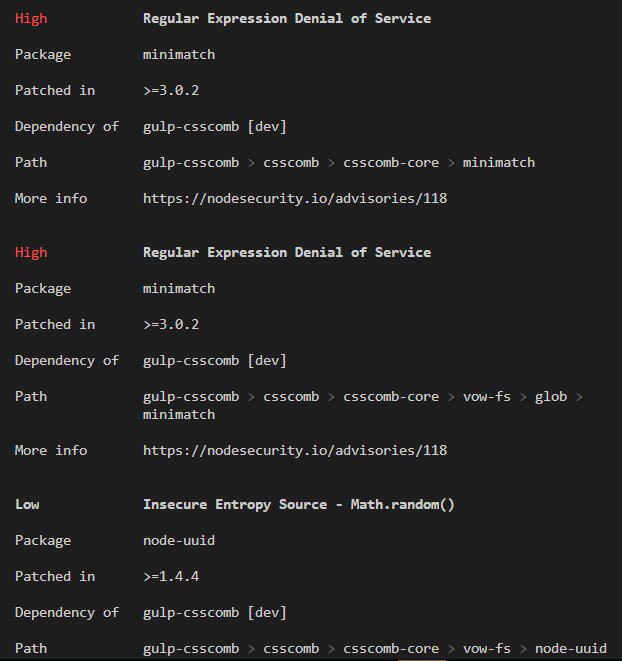Screen dimensions: 622x661
Task: Click Insecure Entropy Source - Math.random() heading
Action: point(299,505)
